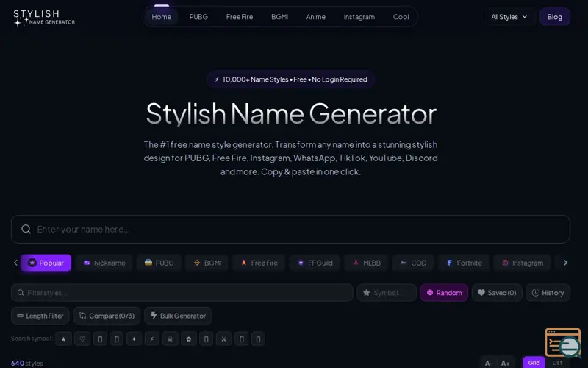Open BGMI in top navigation
The width and height of the screenshot is (588, 368).
tap(279, 17)
